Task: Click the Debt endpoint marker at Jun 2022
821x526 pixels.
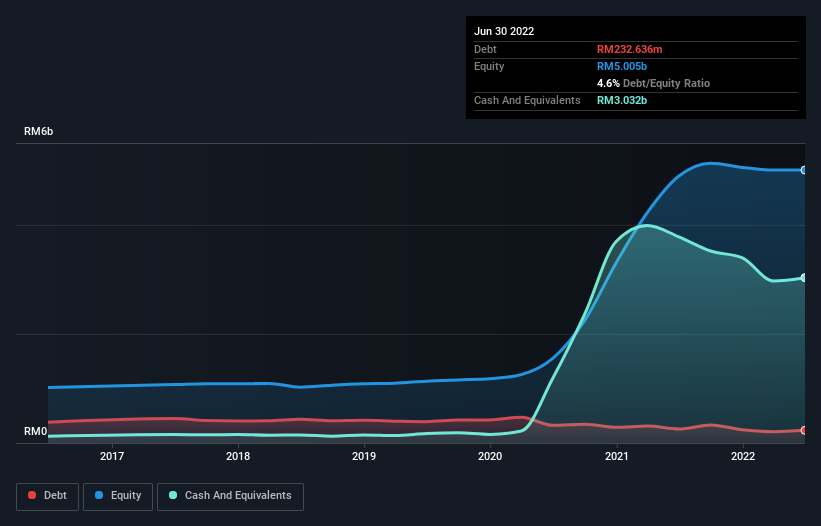Action: [x=804, y=430]
